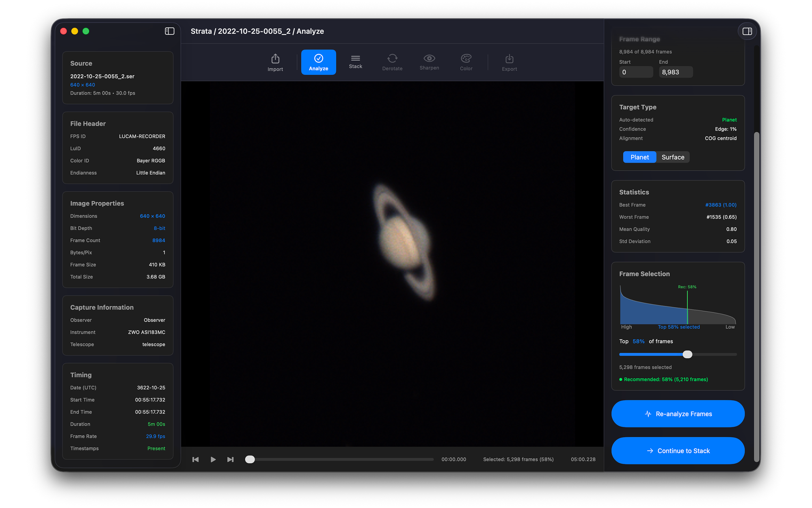Viewport: 812px width, 508px height.
Task: Toggle the left sidebar panel icon
Action: (170, 31)
